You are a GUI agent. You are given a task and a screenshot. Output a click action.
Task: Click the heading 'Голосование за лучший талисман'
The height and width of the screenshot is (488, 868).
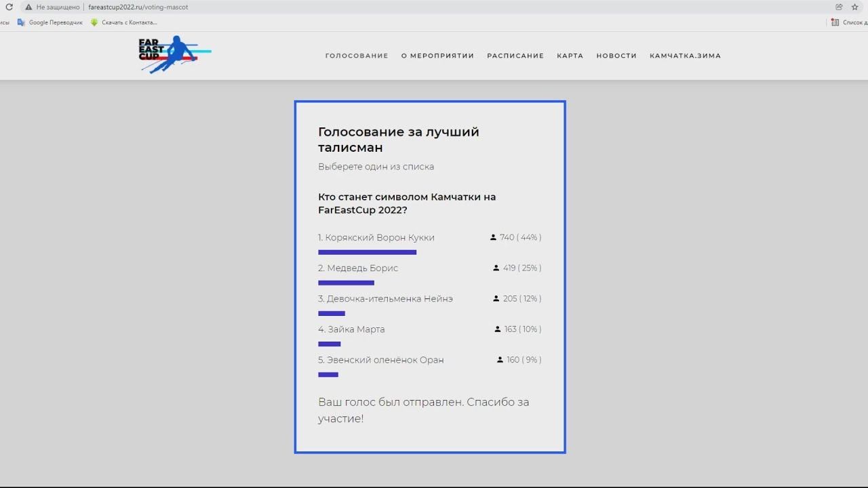tap(399, 140)
